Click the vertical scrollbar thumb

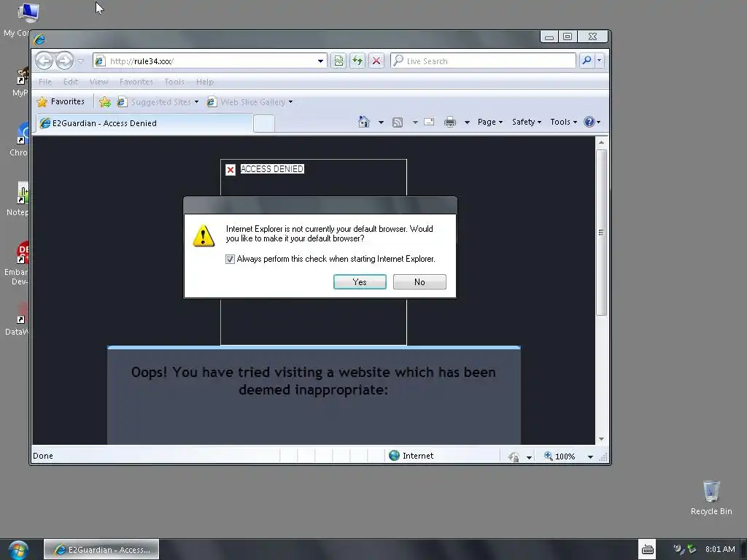point(602,233)
